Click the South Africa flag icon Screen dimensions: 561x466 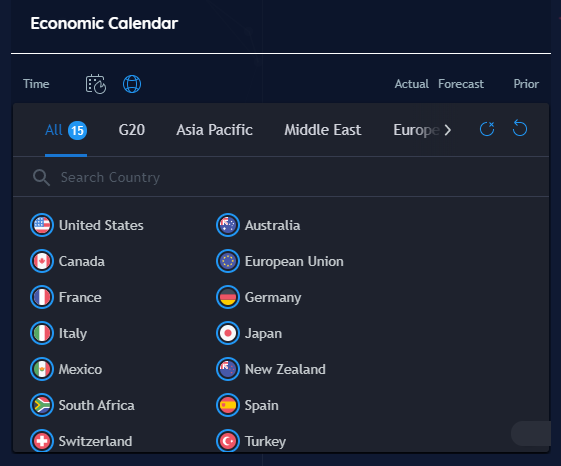(42, 405)
